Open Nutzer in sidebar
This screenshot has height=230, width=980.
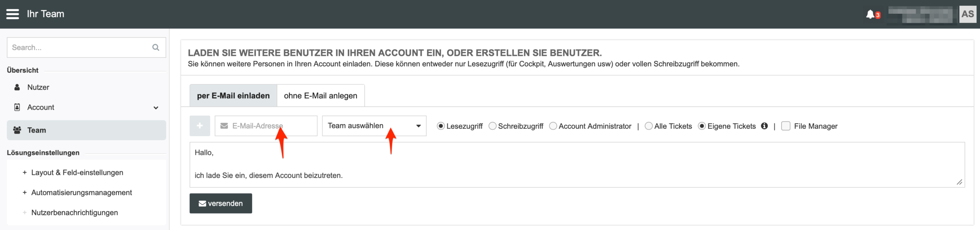pos(87,87)
